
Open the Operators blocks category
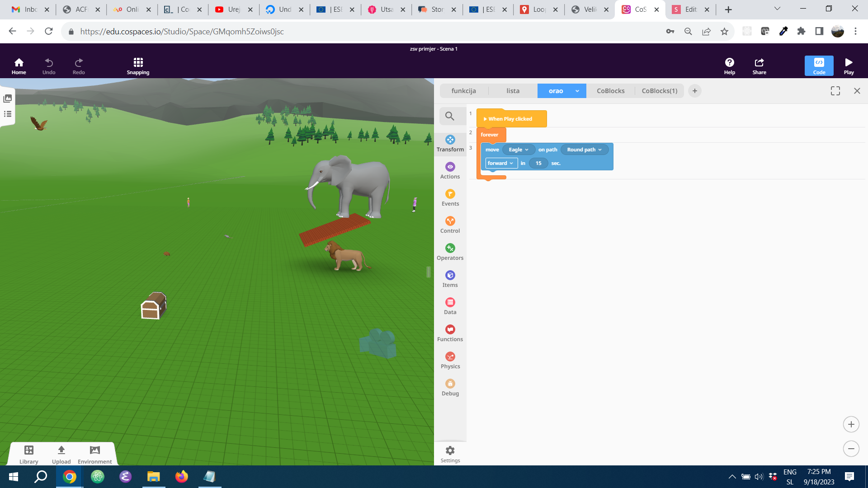pos(450,252)
